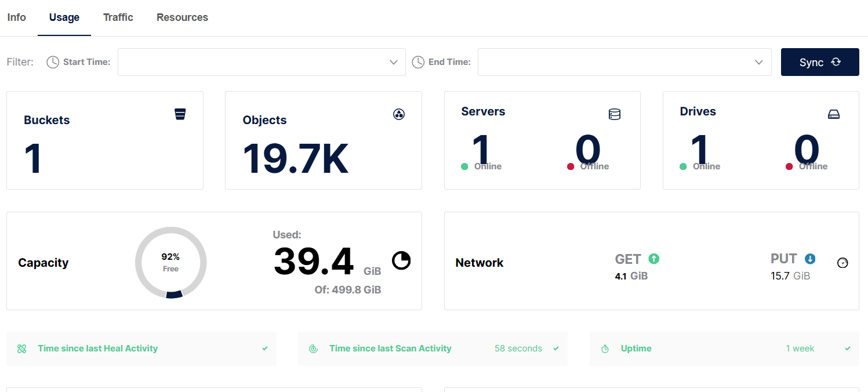
Task: Click the Buckets bucket icon
Action: coord(180,114)
